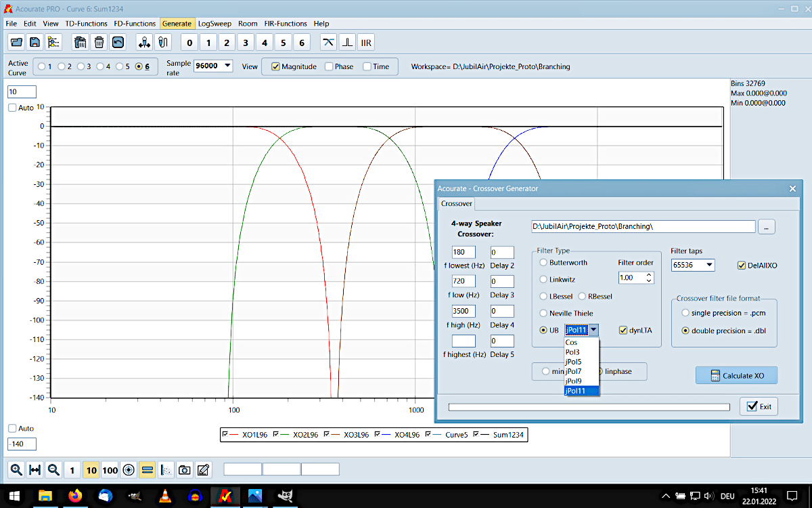Click the save disk toolbar icon
This screenshot has width=812, height=508.
click(35, 42)
